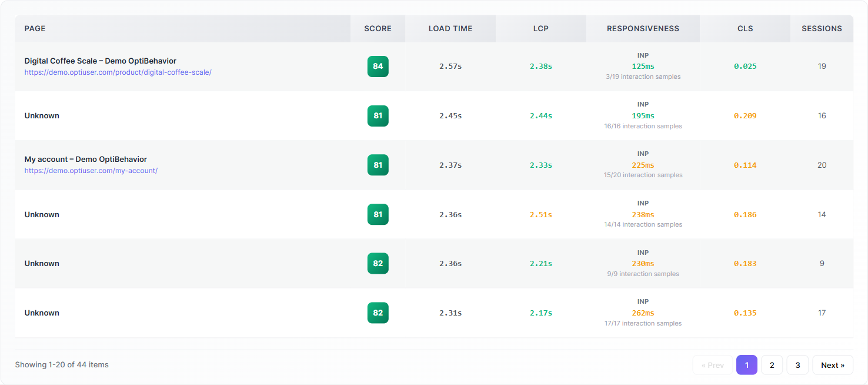Click the sessions count 14
The height and width of the screenshot is (385, 868).
pyautogui.click(x=822, y=215)
